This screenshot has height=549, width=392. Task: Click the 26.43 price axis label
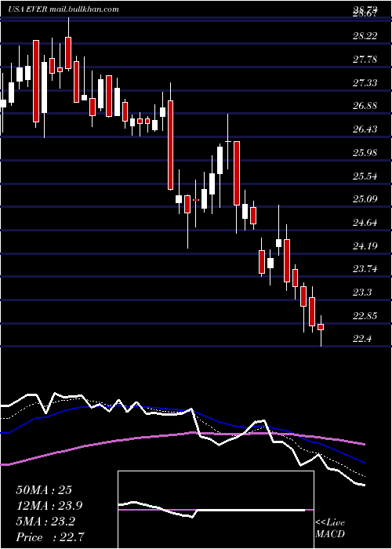click(x=365, y=129)
